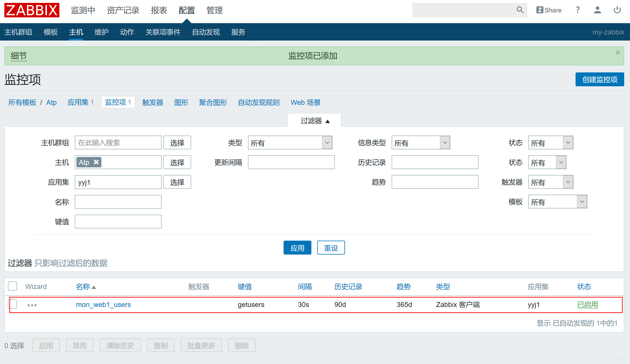Image resolution: width=630 pixels, height=364 pixels.
Task: Click 选择 button for 应用集
Action: tap(177, 182)
